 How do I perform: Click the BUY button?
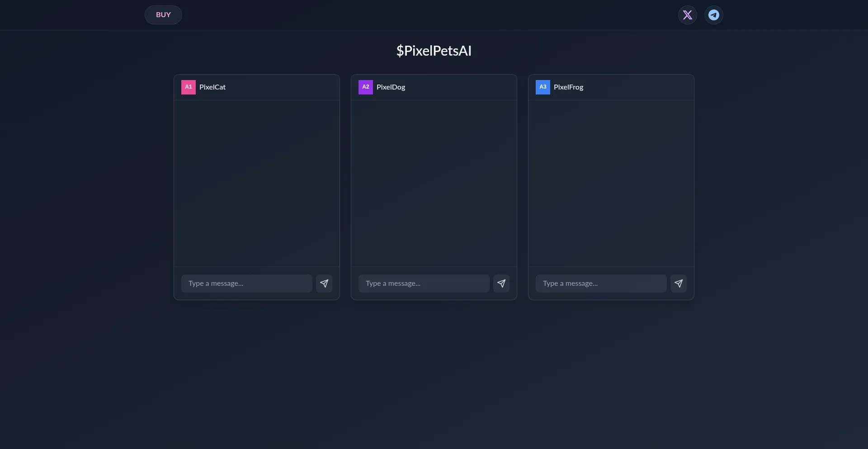tap(163, 15)
